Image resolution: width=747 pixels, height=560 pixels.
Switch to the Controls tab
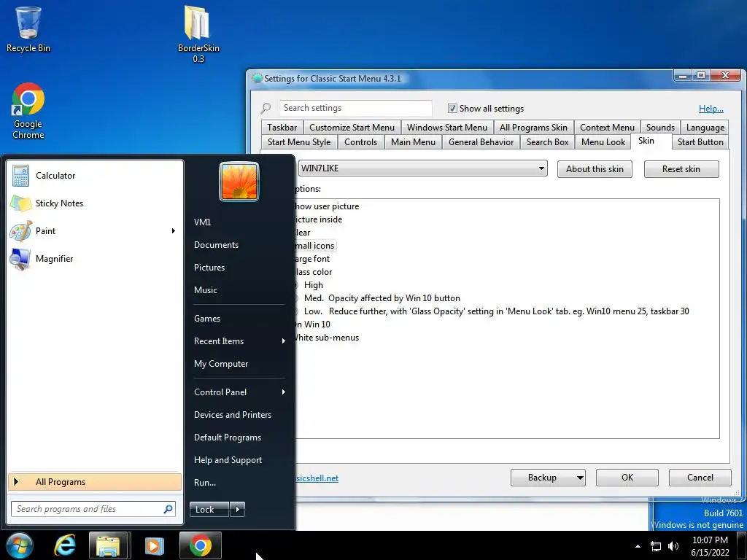click(360, 142)
